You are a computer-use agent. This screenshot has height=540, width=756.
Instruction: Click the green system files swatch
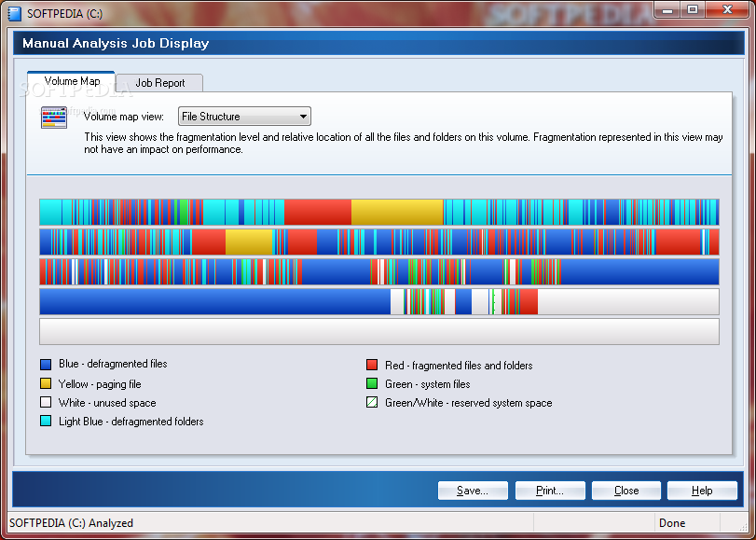(372, 383)
